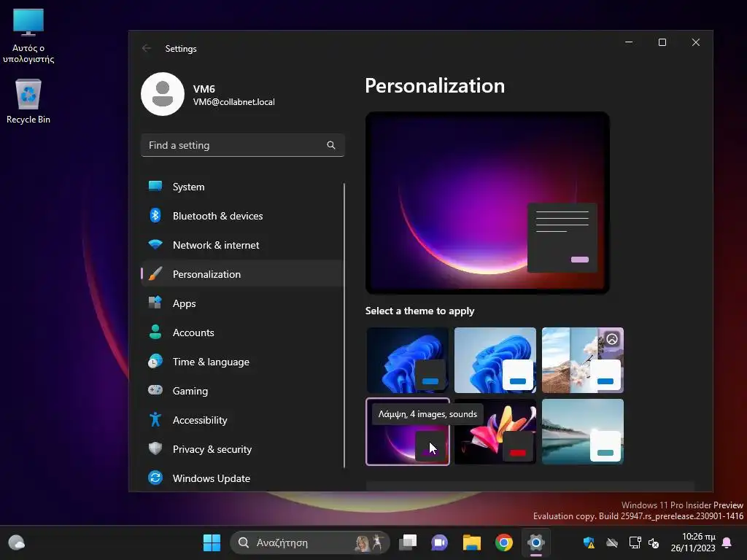Go to System settings
The height and width of the screenshot is (560, 747).
coord(242,187)
